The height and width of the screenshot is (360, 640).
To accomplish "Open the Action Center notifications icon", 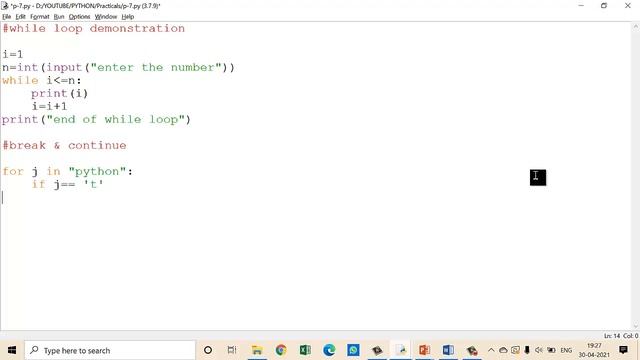I will (623, 350).
